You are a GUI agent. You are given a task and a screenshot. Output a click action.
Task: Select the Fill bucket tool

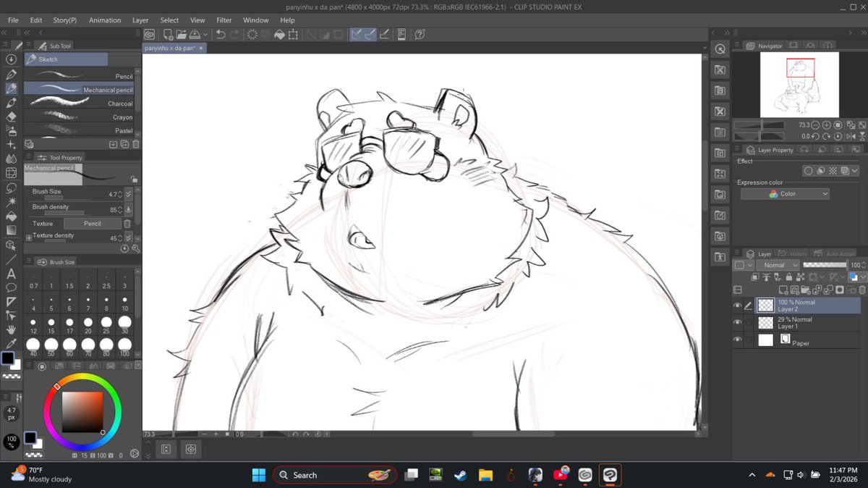10,217
